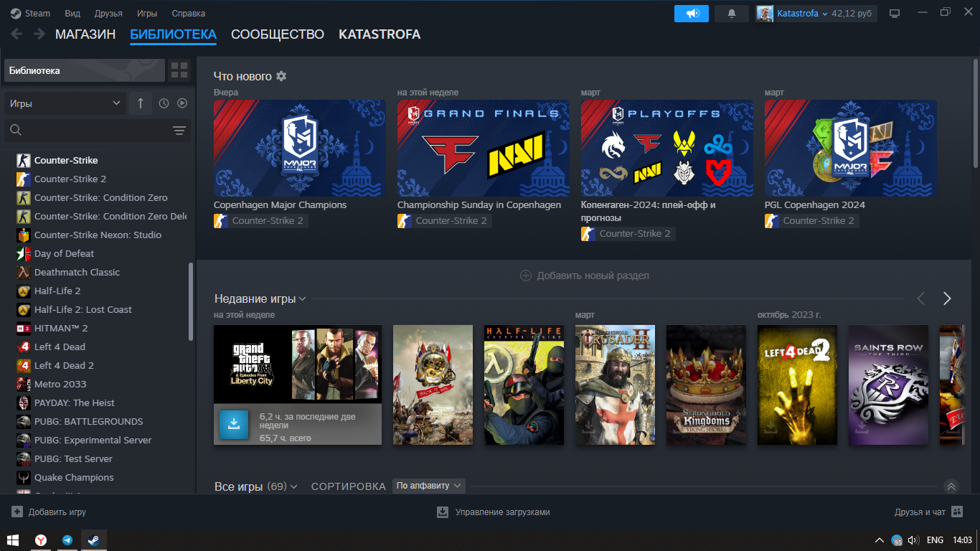Click the What's New settings gear

tap(281, 76)
